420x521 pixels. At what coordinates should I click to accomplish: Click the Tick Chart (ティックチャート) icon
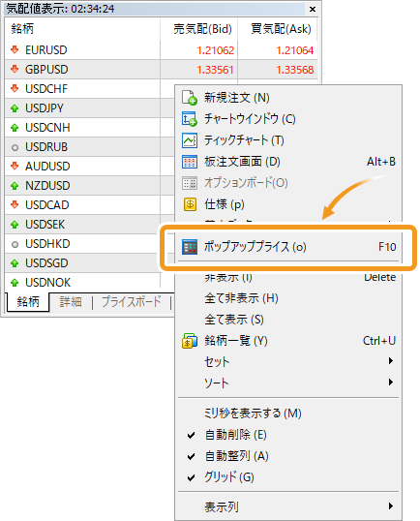[190, 140]
